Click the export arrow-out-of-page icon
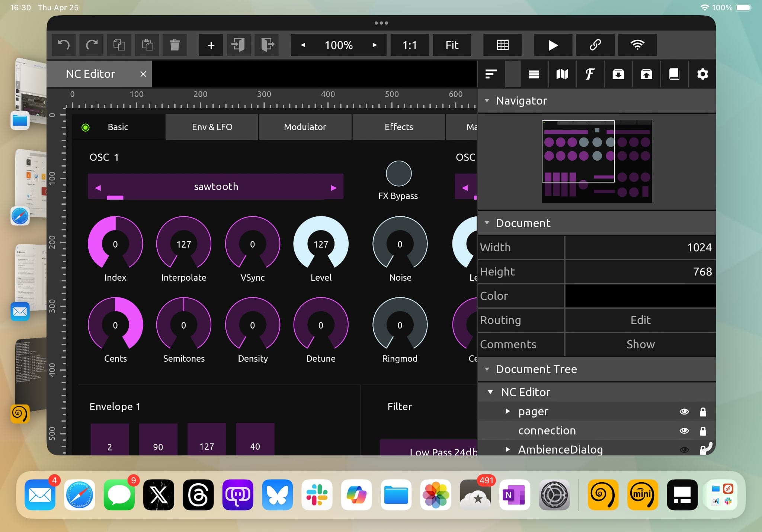 [x=267, y=45]
